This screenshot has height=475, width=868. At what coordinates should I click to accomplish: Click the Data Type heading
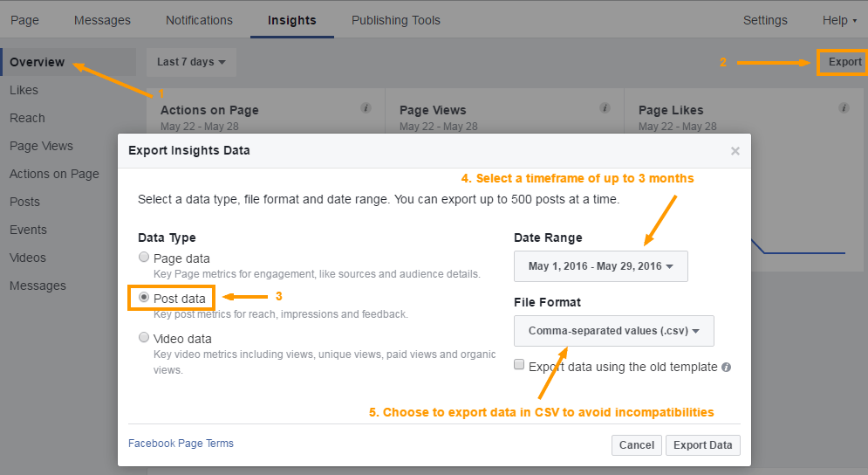[167, 237]
